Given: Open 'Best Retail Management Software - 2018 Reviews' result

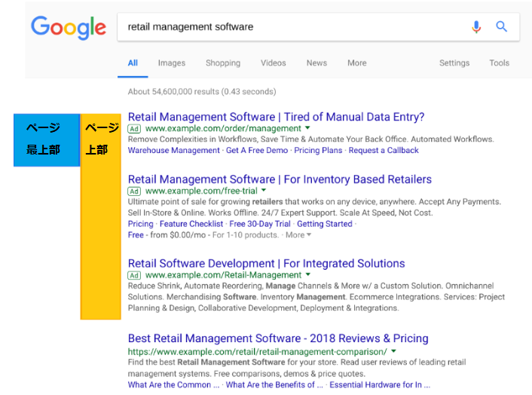Looking at the screenshot, I should click(278, 338).
